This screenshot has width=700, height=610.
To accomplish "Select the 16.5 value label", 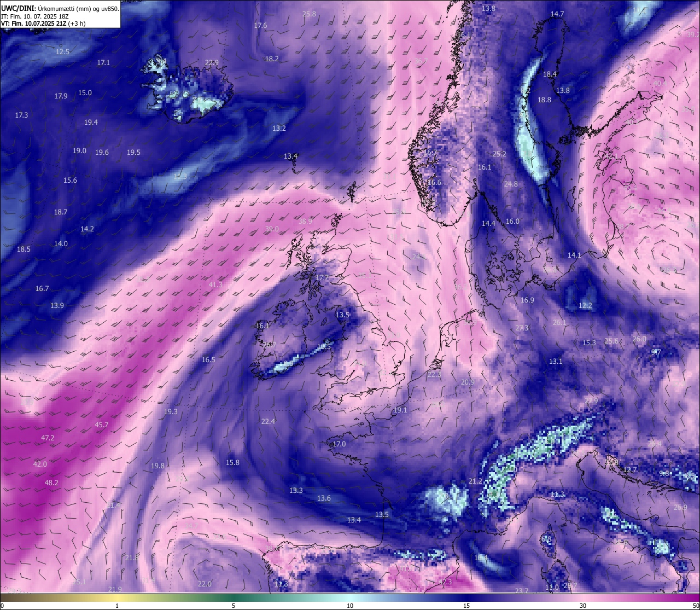I will tap(208, 359).
